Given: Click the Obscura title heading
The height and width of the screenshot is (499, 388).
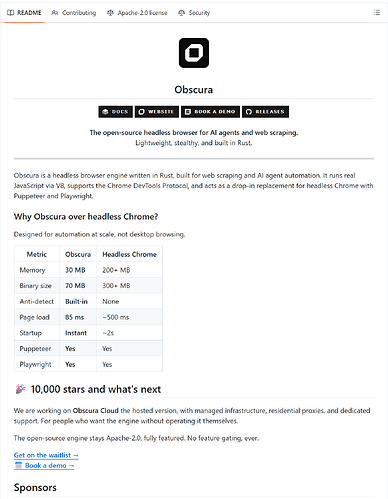Looking at the screenshot, I should click(x=194, y=90).
